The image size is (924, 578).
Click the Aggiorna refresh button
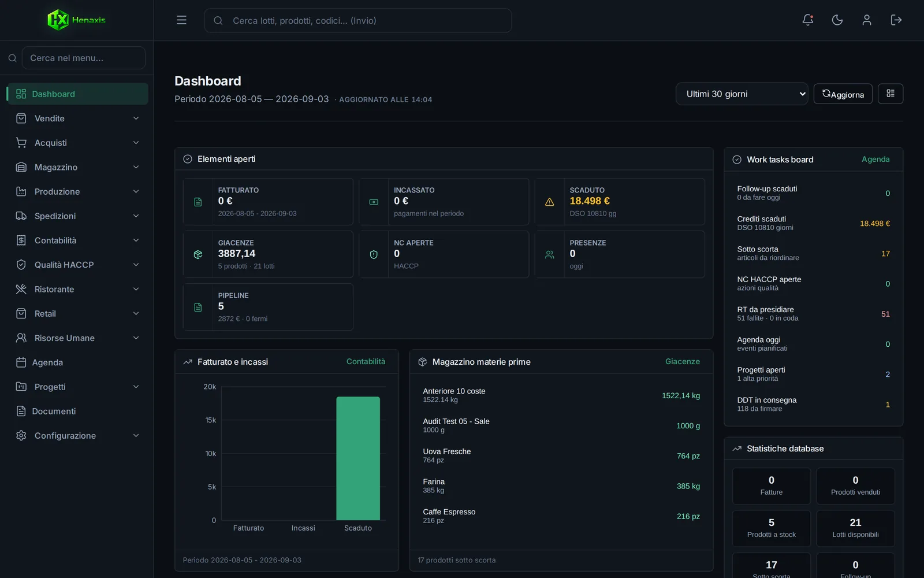pyautogui.click(x=843, y=94)
